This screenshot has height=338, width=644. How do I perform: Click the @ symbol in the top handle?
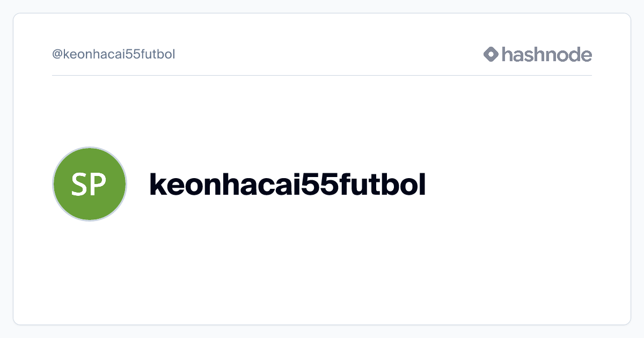pos(57,55)
